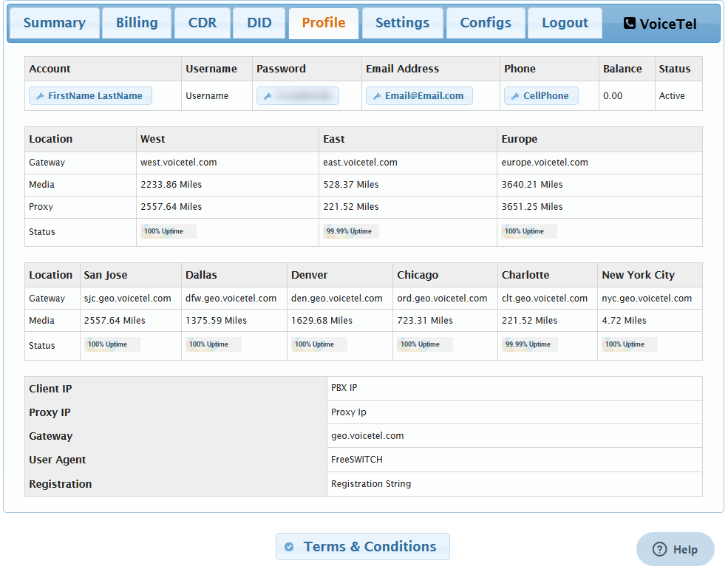The height and width of the screenshot is (572, 728).
Task: Go to the DID tab
Action: coord(259,23)
